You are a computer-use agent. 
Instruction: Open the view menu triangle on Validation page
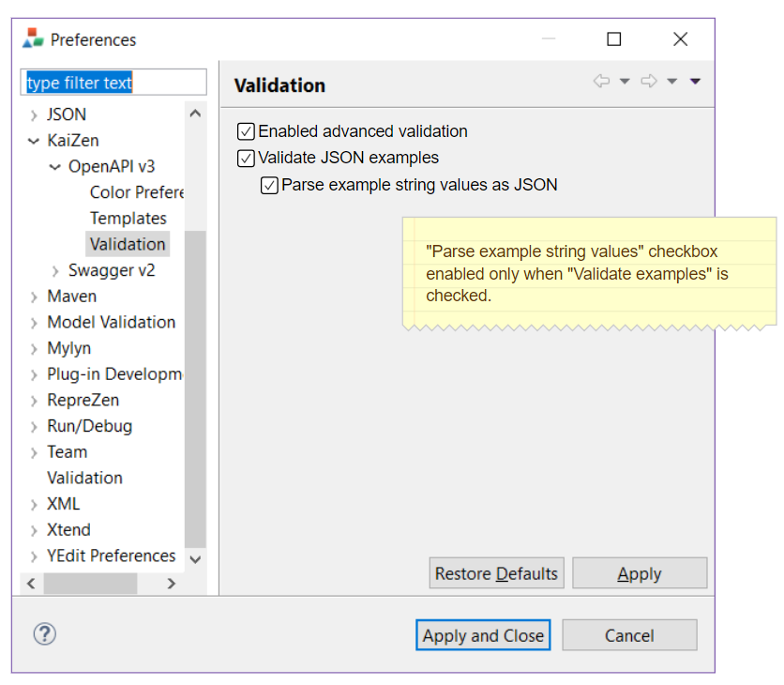pyautogui.click(x=695, y=82)
